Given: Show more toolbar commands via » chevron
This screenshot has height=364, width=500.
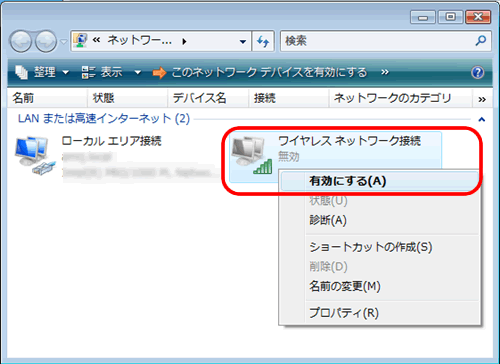Looking at the screenshot, I should (385, 72).
